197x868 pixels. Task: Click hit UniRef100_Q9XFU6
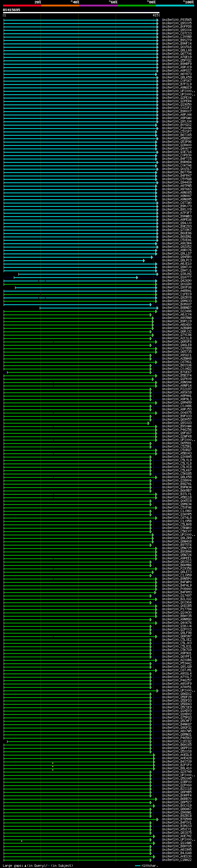click(x=177, y=287)
